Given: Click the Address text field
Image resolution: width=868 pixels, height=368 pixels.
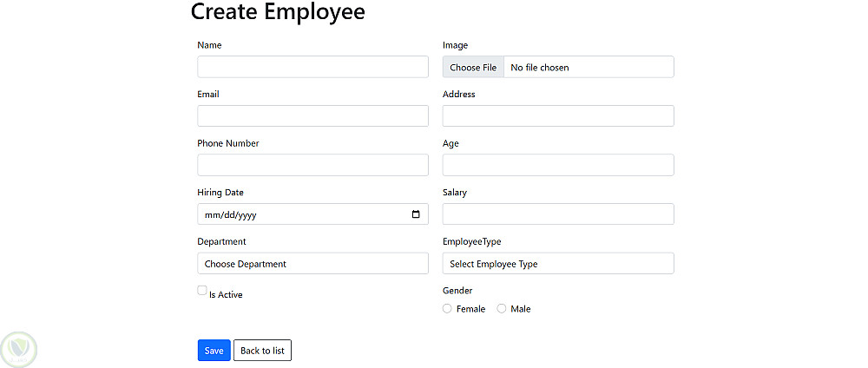Looking at the screenshot, I should [x=558, y=116].
